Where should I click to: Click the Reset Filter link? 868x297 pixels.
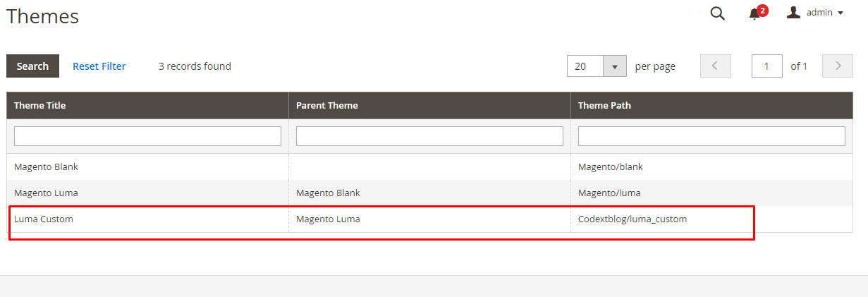point(99,66)
